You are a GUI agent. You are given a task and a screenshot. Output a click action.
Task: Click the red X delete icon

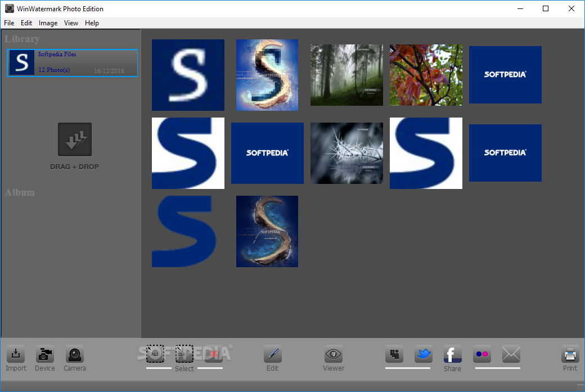214,354
